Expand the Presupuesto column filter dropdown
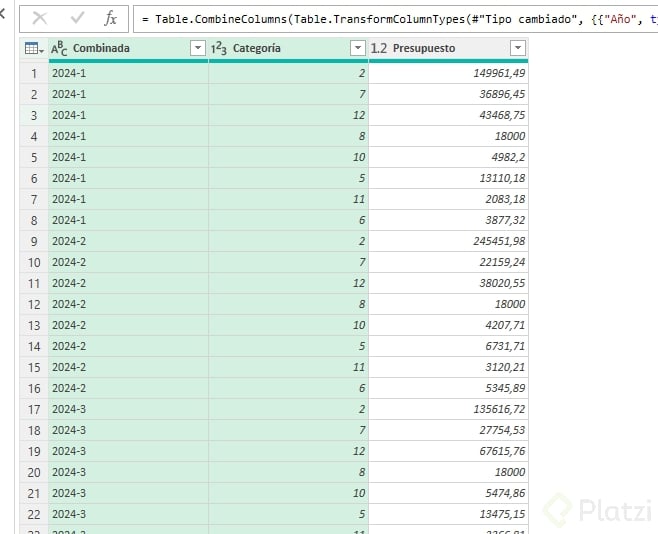 click(x=517, y=48)
